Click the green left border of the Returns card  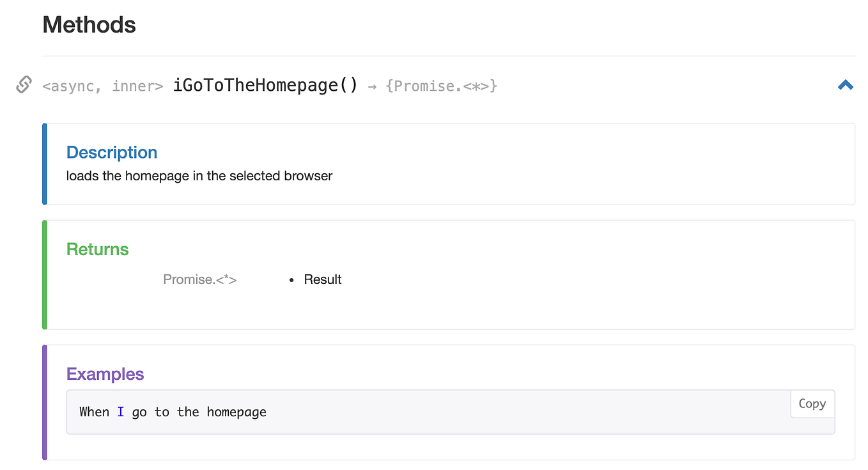point(45,274)
